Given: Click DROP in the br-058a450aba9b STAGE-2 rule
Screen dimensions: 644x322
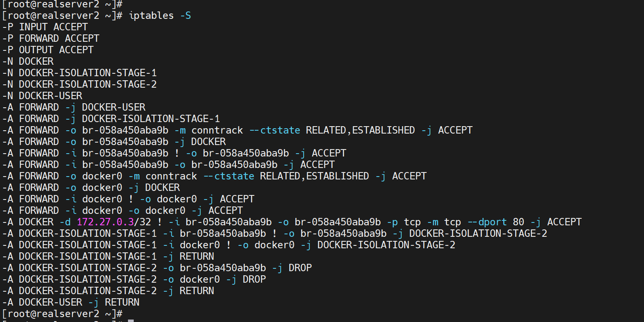Looking at the screenshot, I should pyautogui.click(x=300, y=268).
